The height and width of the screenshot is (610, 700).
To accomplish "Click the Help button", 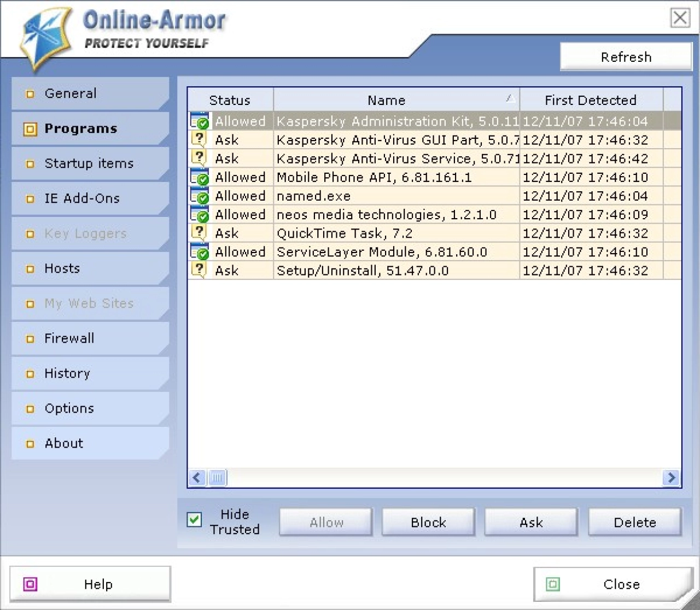I will pyautogui.click(x=90, y=584).
